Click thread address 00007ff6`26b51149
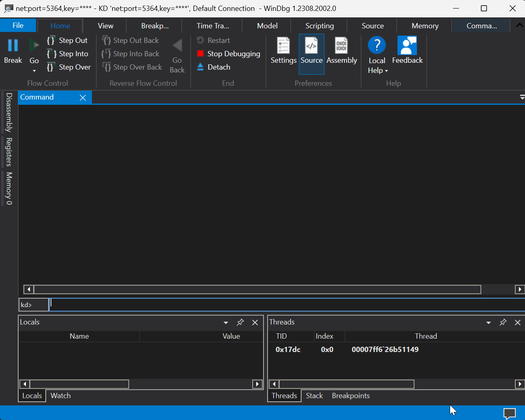The image size is (525, 420). click(x=385, y=350)
